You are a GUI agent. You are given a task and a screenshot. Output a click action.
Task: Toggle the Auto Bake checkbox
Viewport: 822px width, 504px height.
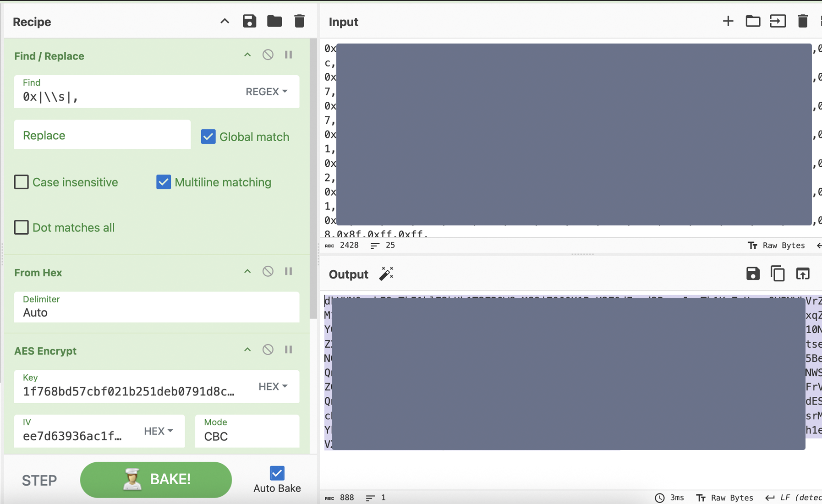tap(277, 473)
